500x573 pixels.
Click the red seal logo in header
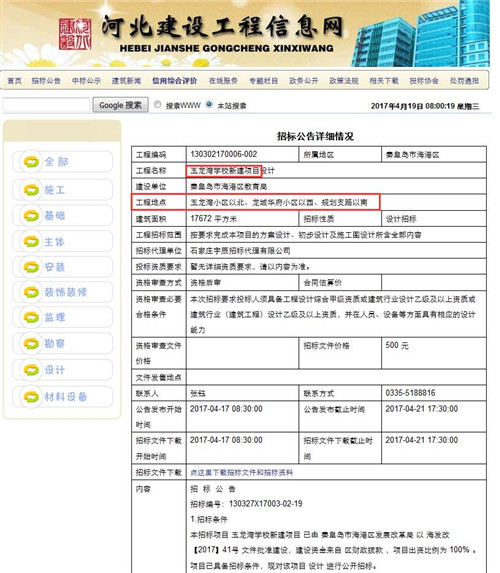(x=75, y=34)
